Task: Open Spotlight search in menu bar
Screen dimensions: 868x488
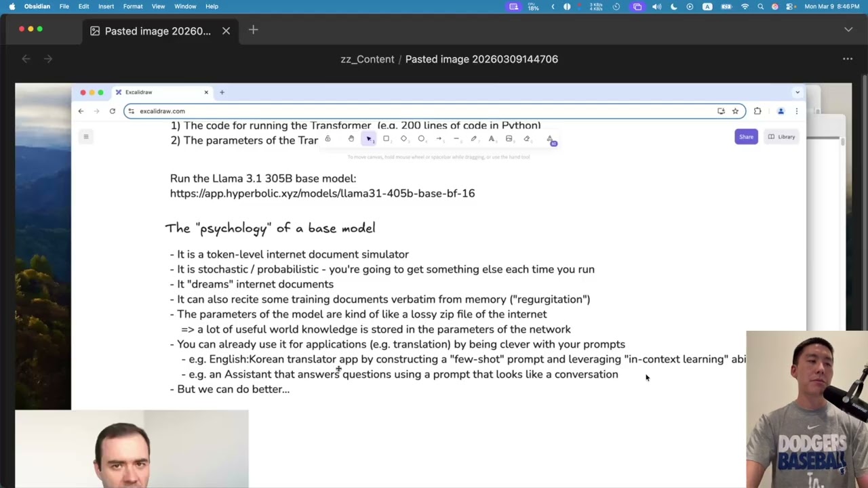Action: (760, 6)
